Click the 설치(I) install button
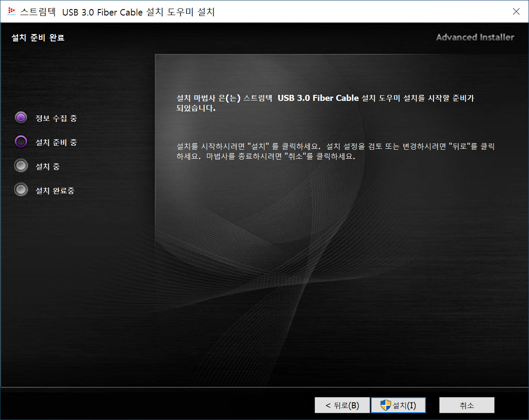The height and width of the screenshot is (420, 529). (398, 405)
